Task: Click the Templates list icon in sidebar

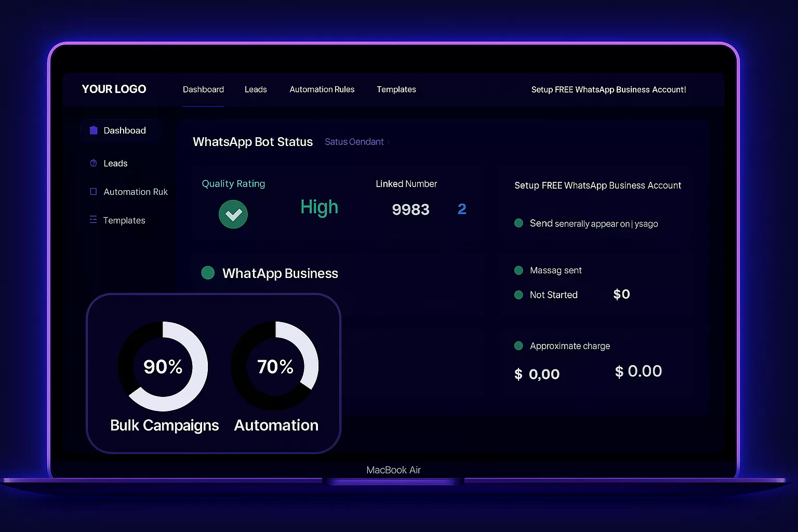Action: 94,220
